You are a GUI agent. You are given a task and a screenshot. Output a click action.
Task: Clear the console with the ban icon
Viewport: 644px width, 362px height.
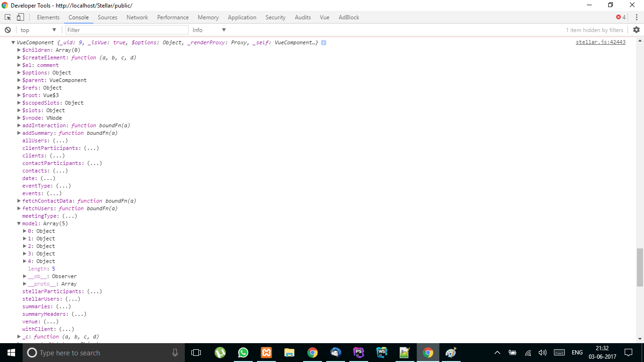point(8,30)
